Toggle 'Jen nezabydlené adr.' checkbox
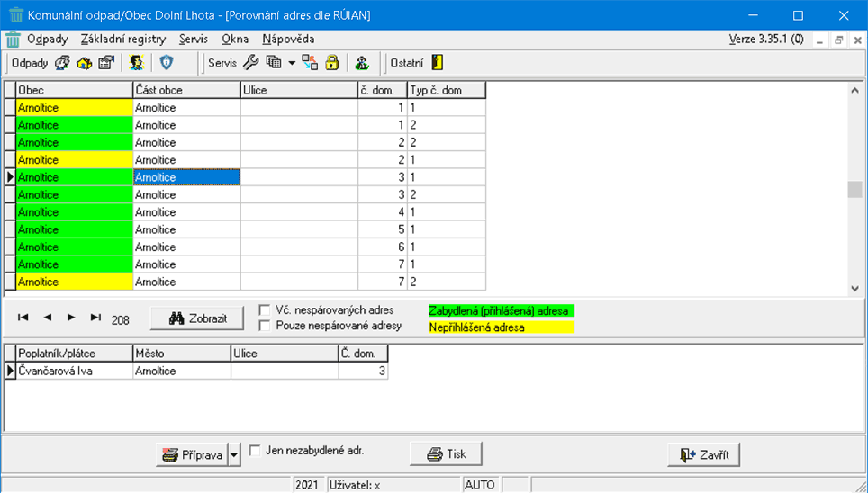The height and width of the screenshot is (493, 868). 255,451
